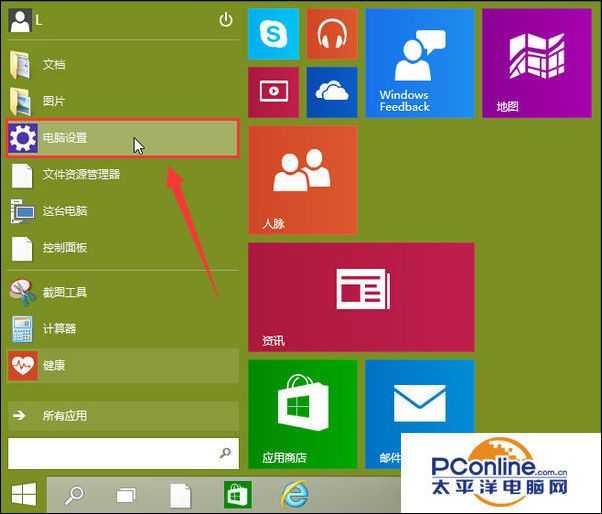This screenshot has width=602, height=514.
Task: Open the Windows Feedback tile
Action: coord(420,63)
